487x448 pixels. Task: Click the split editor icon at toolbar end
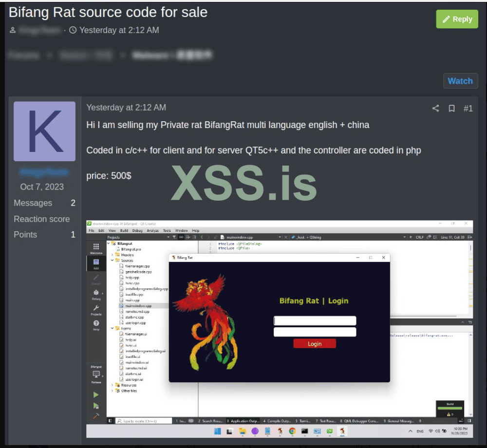[469, 237]
